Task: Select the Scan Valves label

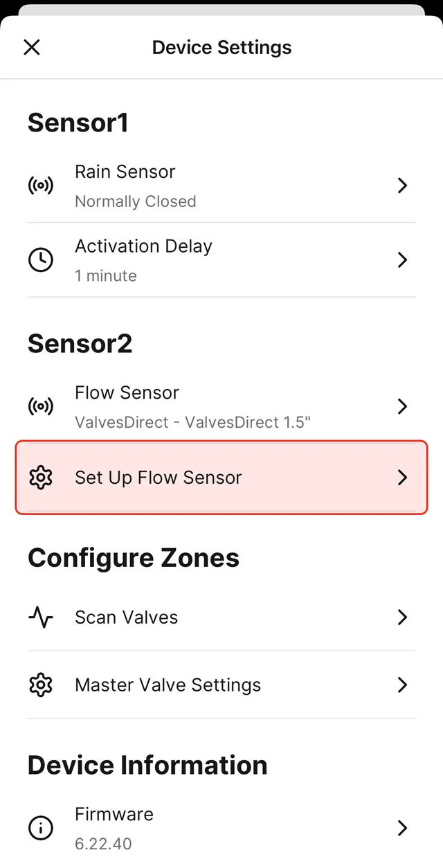Action: [127, 617]
